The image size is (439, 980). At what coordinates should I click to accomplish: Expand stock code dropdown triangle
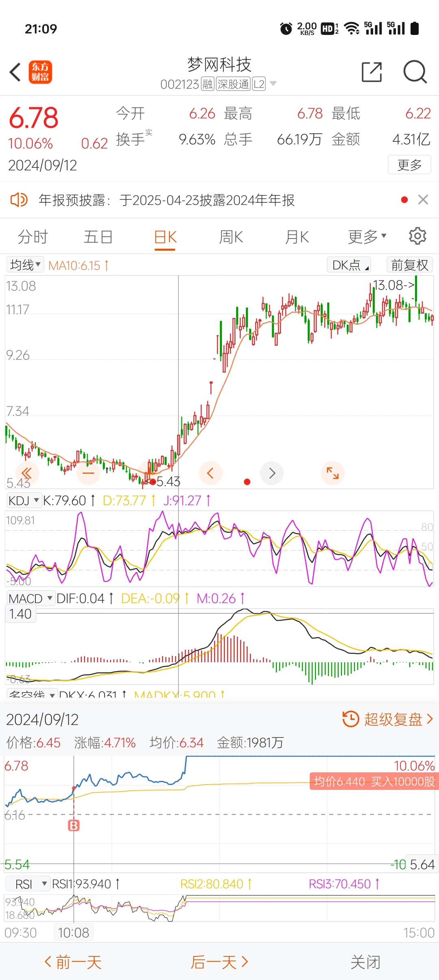273,84
